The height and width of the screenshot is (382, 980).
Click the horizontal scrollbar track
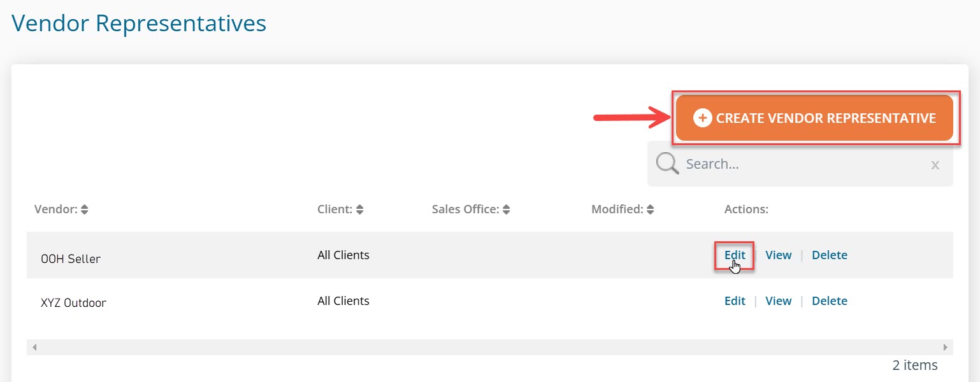490,347
